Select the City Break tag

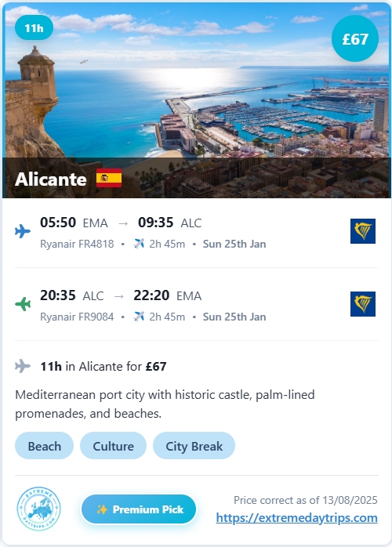pos(194,446)
